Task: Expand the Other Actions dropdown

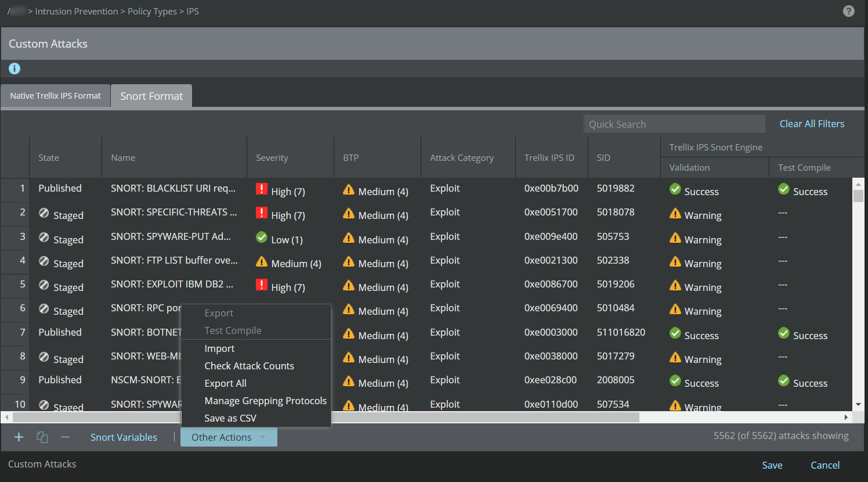Action: pos(229,437)
